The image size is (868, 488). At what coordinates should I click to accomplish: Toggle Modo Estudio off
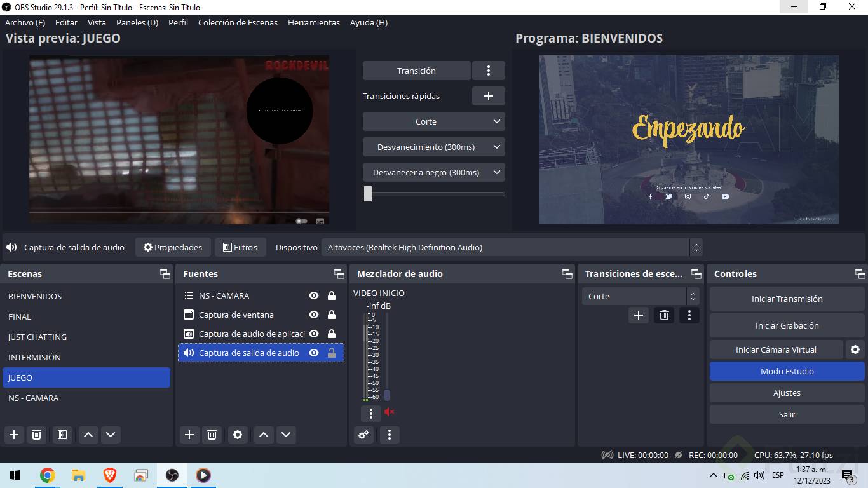coord(787,371)
